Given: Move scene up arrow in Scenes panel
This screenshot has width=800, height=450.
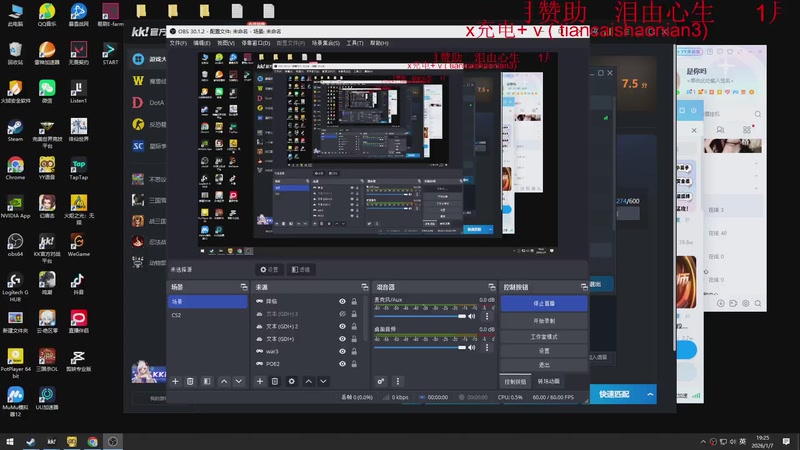Looking at the screenshot, I should tap(224, 381).
